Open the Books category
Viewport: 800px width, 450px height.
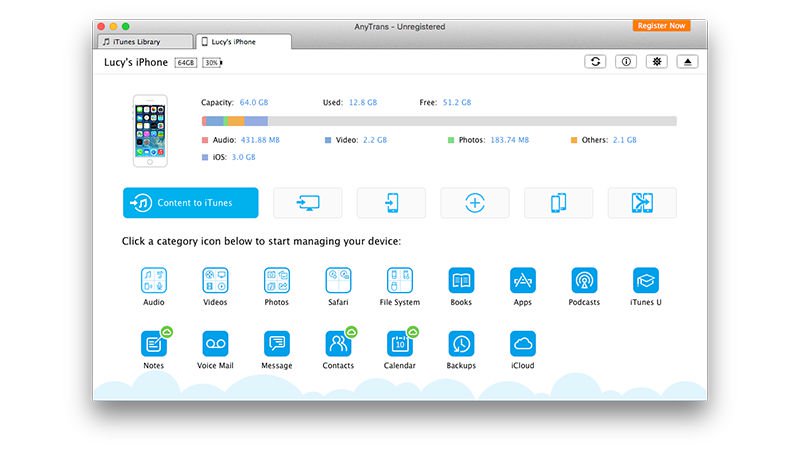[x=461, y=281]
